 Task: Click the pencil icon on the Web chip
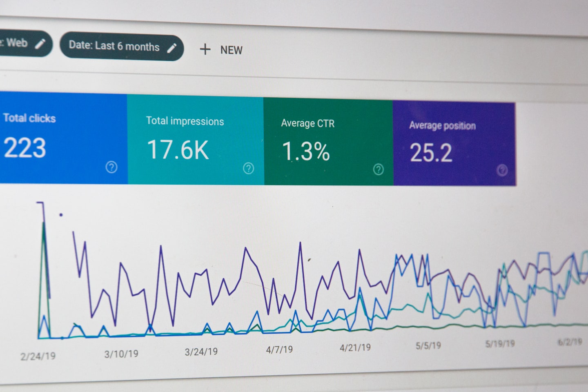tap(40, 44)
